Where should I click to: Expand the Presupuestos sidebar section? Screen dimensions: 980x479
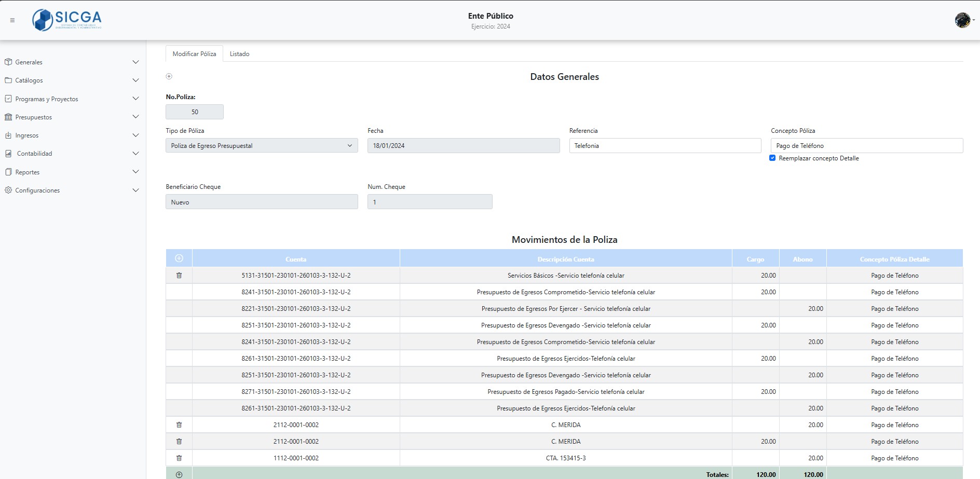click(72, 117)
